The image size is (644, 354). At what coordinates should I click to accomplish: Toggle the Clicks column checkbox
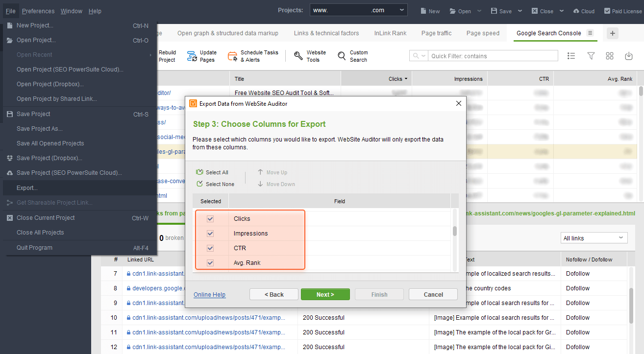point(210,219)
